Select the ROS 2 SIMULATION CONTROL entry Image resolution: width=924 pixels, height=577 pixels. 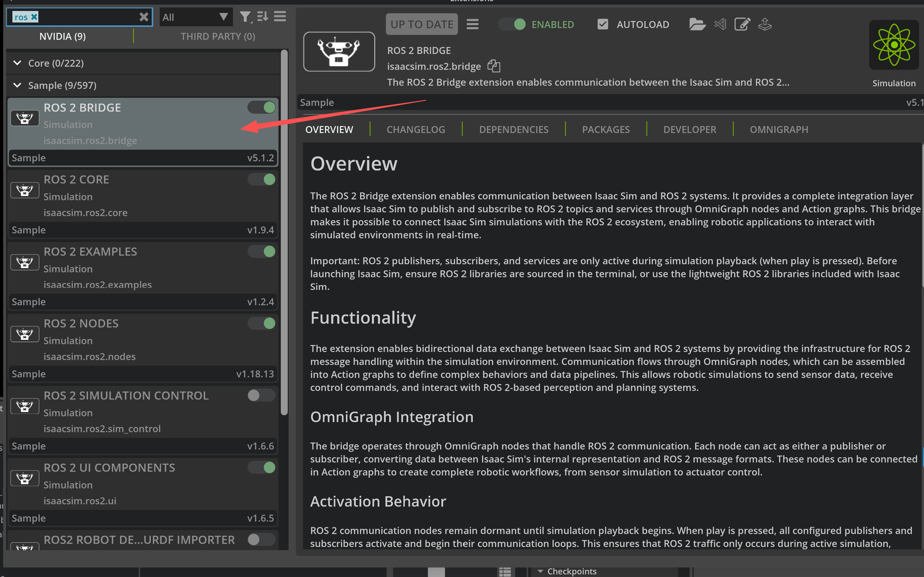click(143, 421)
